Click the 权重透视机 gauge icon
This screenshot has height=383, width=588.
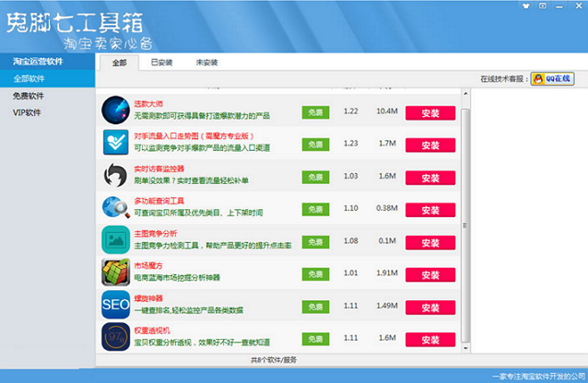(115, 337)
